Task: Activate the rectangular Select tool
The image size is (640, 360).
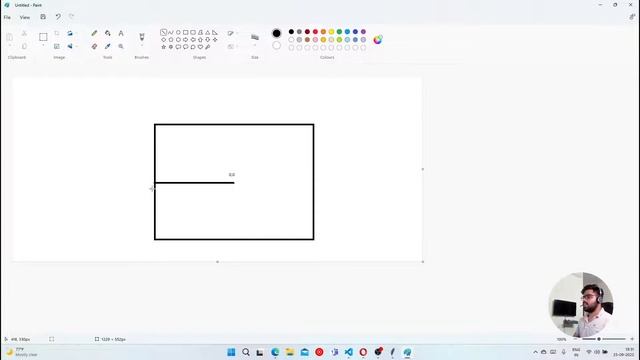Action: (x=43, y=37)
